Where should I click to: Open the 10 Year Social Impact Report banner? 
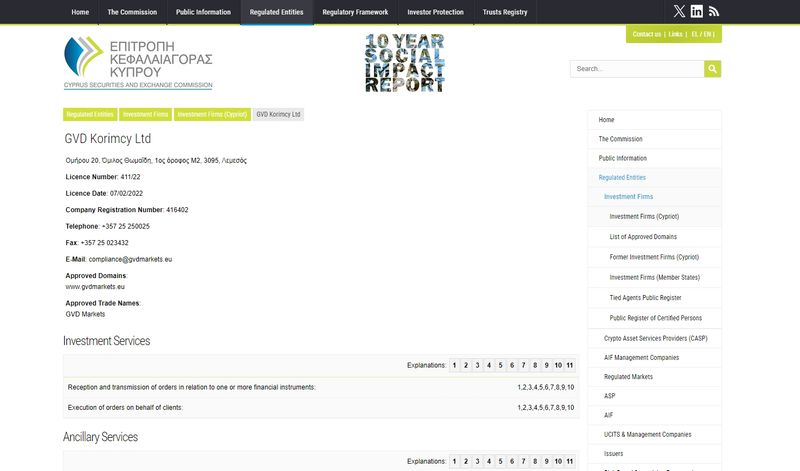coord(405,63)
